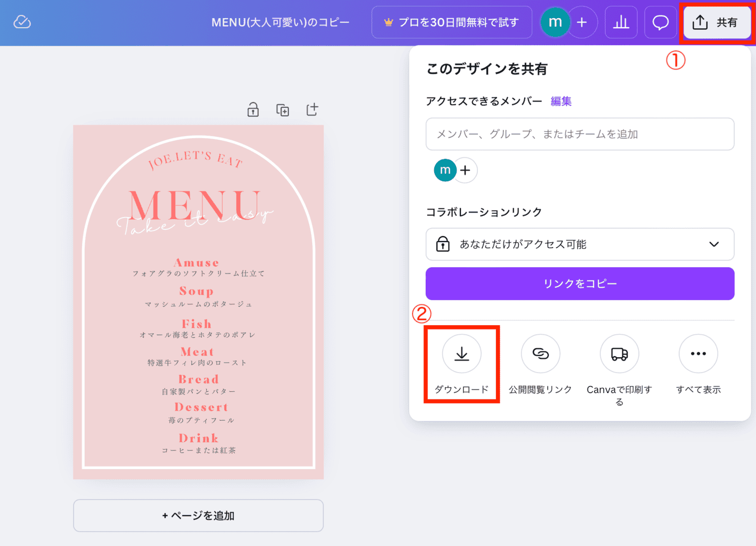The image size is (756, 546).
Task: Open すべて表示 three-dots option
Action: (698, 354)
